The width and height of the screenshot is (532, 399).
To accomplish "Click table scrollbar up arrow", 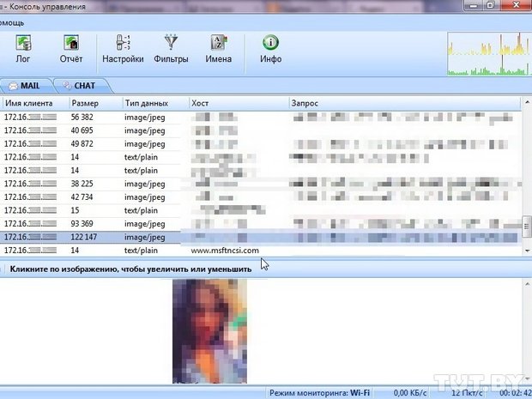I will [x=527, y=102].
